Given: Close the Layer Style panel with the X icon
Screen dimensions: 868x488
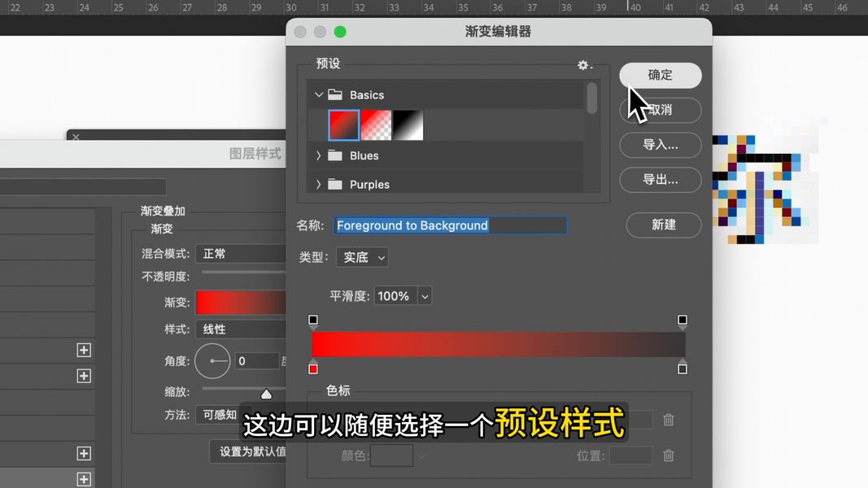Looking at the screenshot, I should click(x=76, y=137).
